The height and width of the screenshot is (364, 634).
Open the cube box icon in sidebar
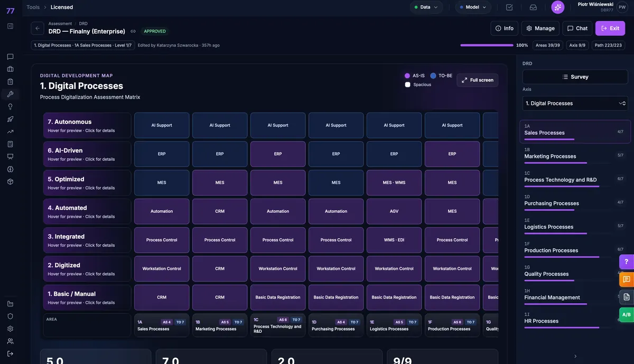pos(10,182)
